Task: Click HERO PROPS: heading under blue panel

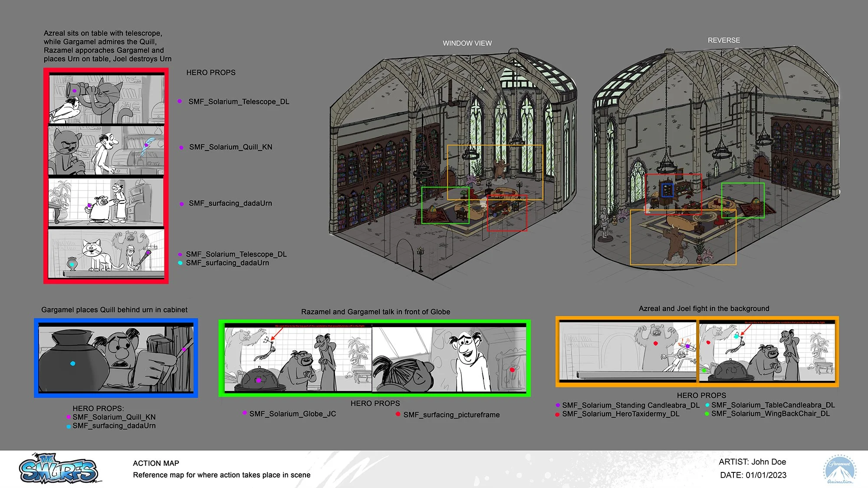Action: coord(98,409)
